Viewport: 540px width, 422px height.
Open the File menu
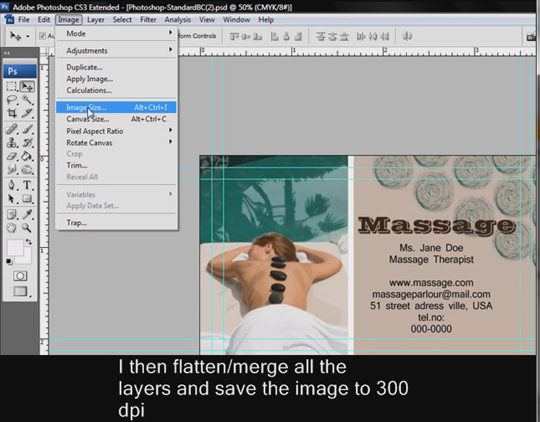point(24,20)
